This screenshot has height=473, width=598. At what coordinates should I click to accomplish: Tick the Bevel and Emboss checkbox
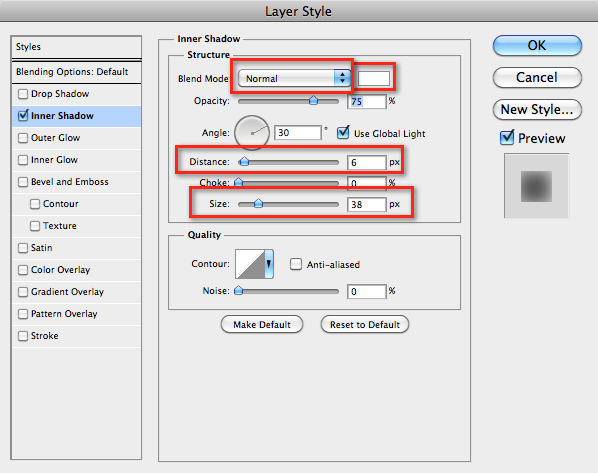coord(23,182)
